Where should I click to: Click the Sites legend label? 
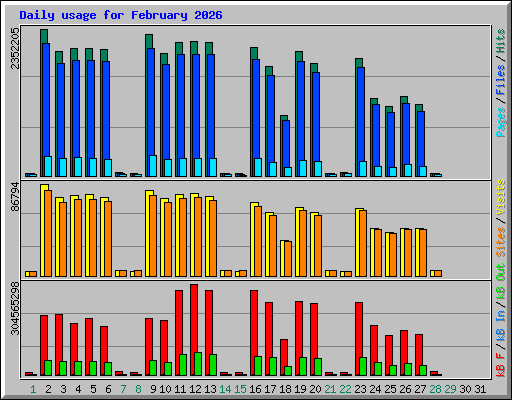[501, 242]
